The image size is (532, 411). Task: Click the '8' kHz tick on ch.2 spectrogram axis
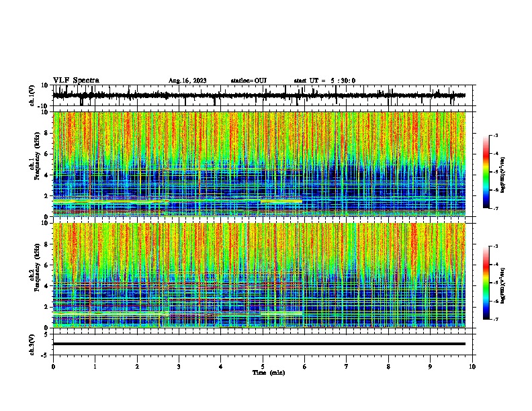pos(46,244)
